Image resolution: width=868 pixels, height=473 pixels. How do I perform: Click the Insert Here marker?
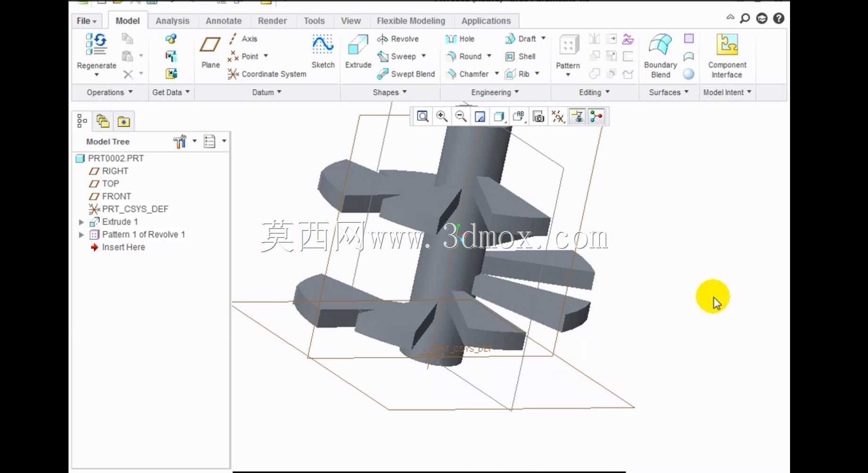(x=118, y=248)
